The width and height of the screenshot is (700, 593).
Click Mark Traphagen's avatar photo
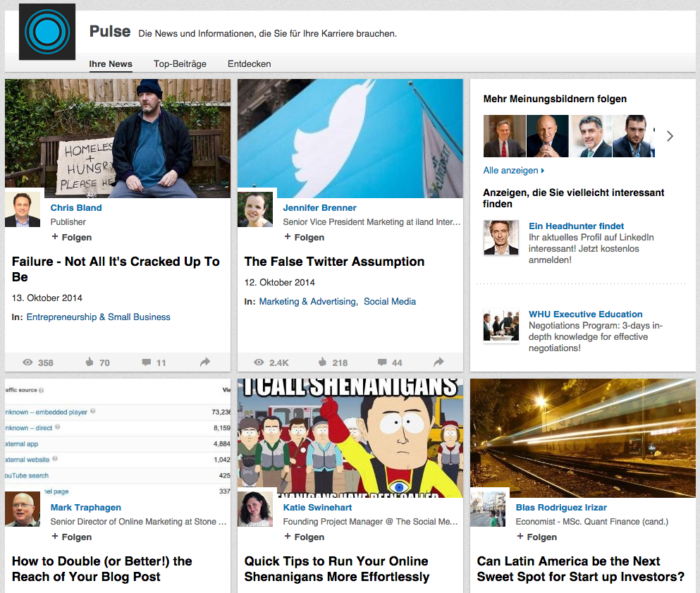(23, 509)
